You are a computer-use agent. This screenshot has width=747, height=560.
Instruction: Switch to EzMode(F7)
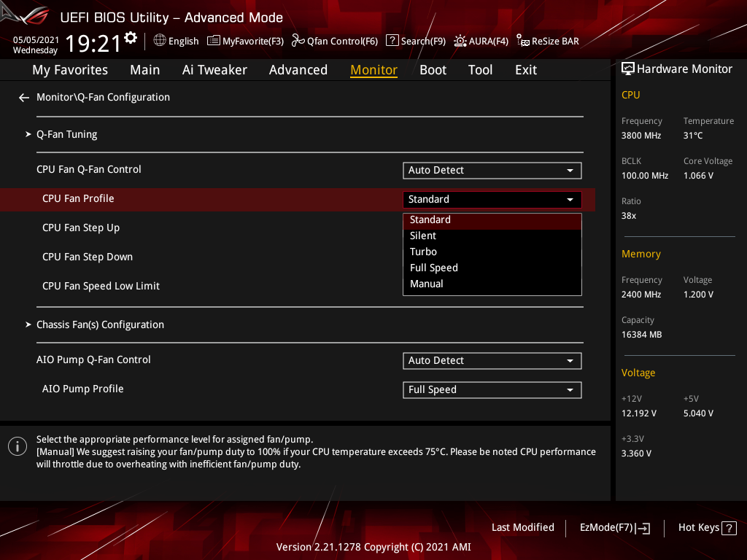(614, 528)
